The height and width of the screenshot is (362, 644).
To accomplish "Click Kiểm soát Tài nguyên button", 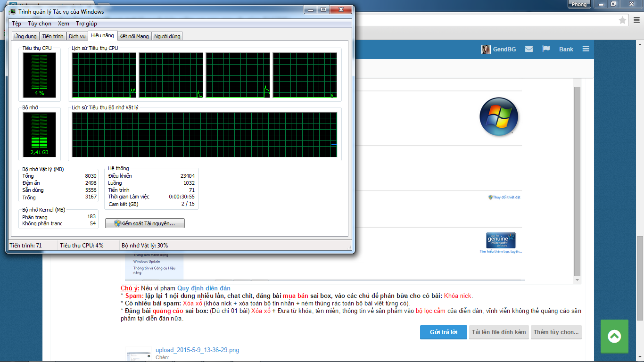I will coord(145,223).
